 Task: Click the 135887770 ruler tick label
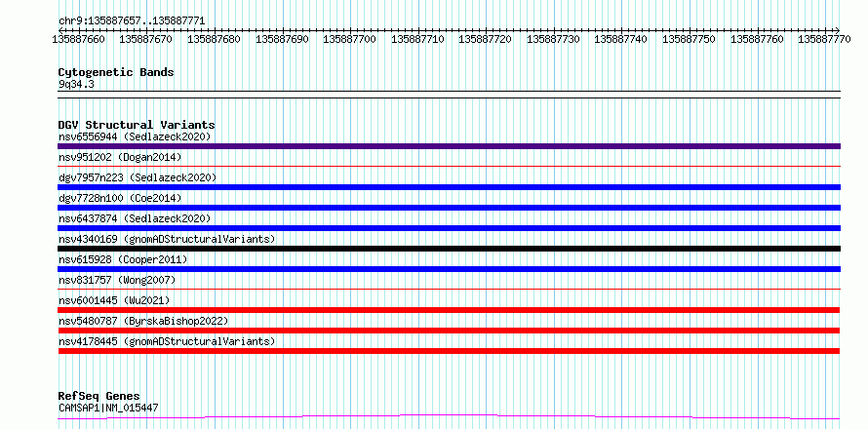tap(825, 39)
